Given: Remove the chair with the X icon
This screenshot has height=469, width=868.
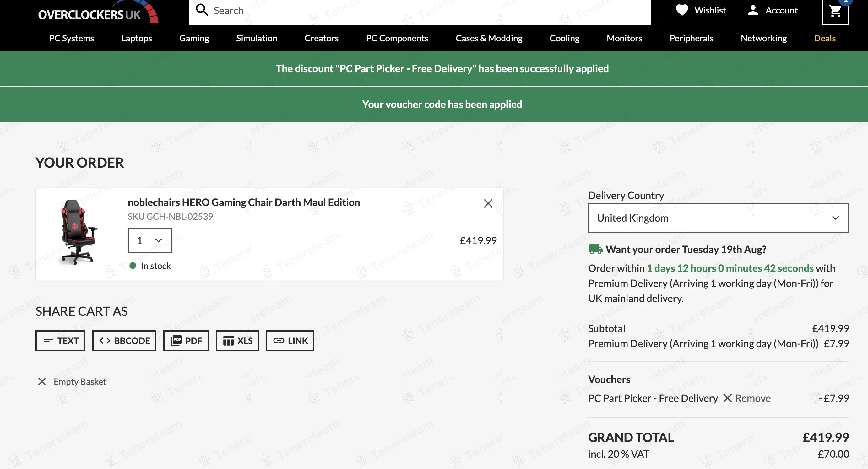Looking at the screenshot, I should coord(488,203).
